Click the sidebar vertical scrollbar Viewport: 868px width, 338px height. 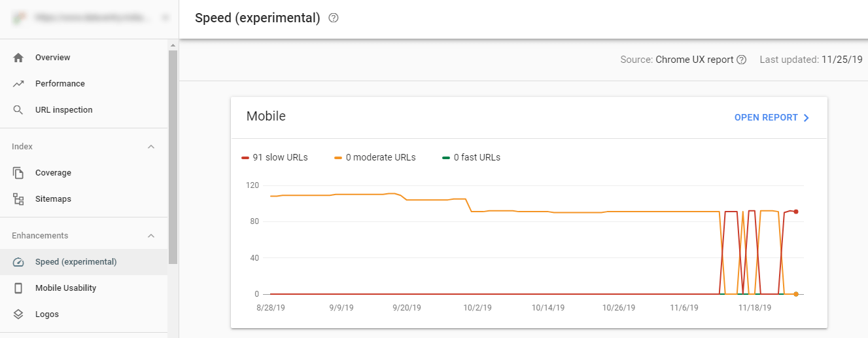pos(173,157)
